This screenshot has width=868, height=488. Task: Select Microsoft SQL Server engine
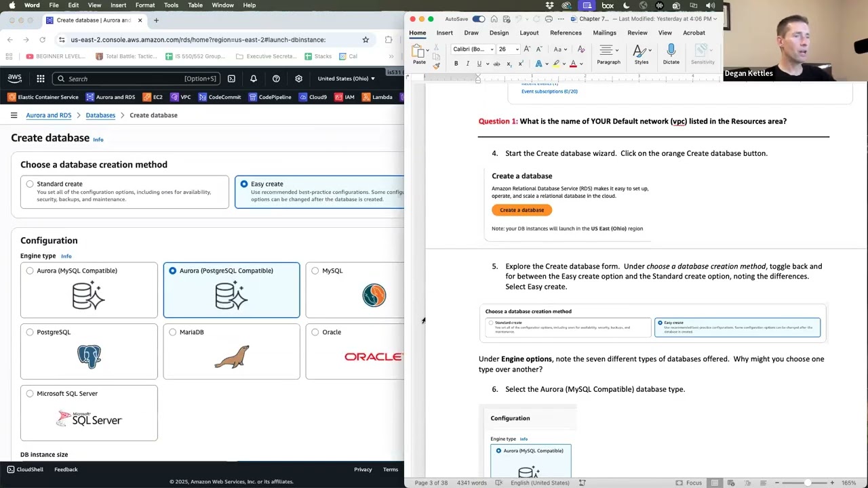click(x=30, y=394)
